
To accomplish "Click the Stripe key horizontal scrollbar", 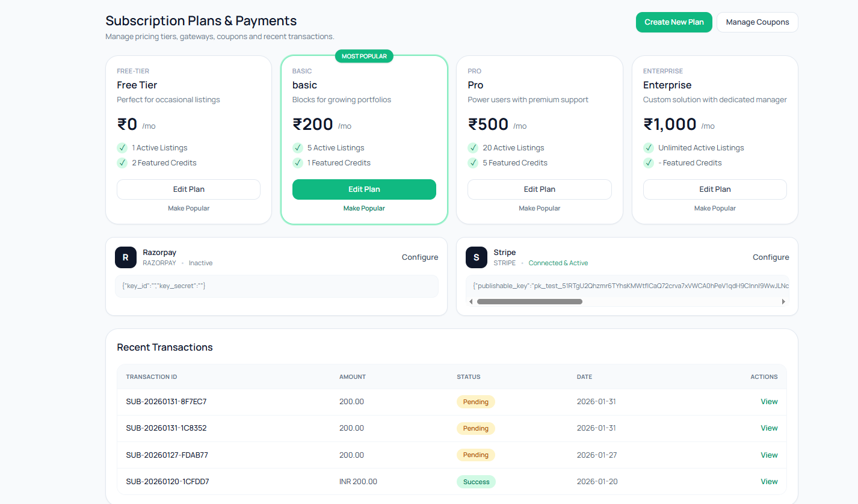I will tap(529, 301).
